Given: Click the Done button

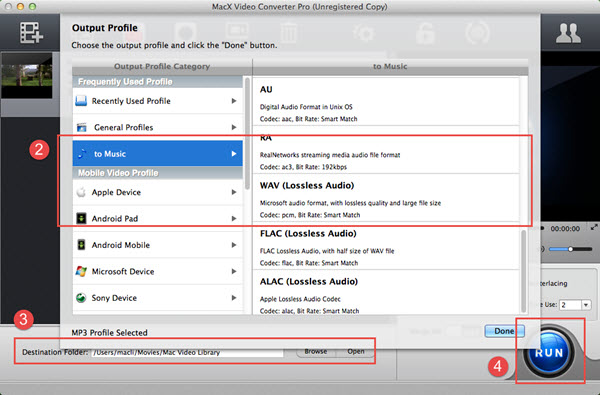Looking at the screenshot, I should [504, 331].
